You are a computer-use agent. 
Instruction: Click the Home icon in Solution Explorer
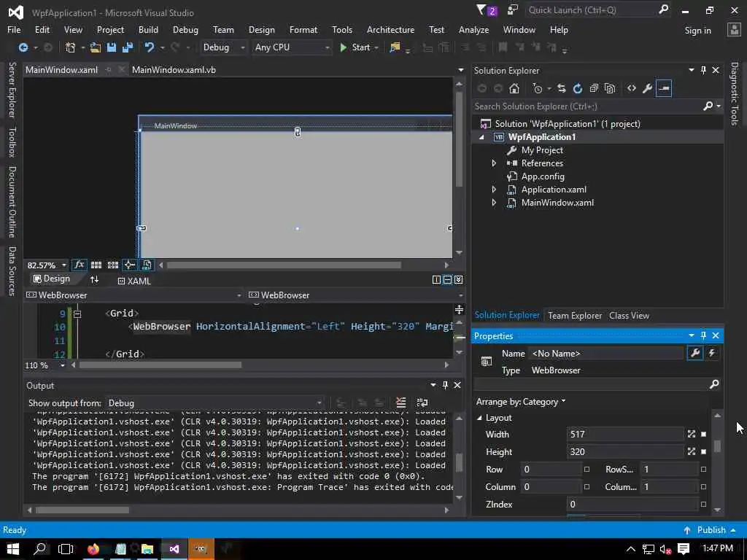click(514, 88)
